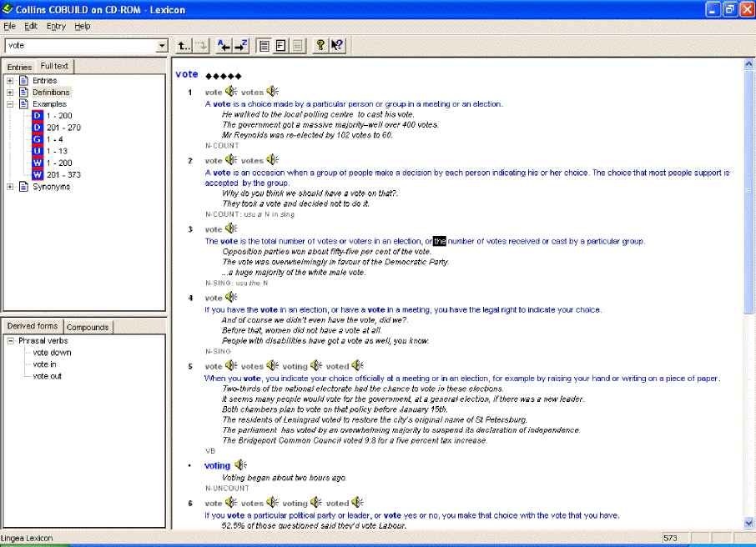Collapse the Phrasal verbs tree node
Viewport: 756px width, 547px height.
coord(10,341)
